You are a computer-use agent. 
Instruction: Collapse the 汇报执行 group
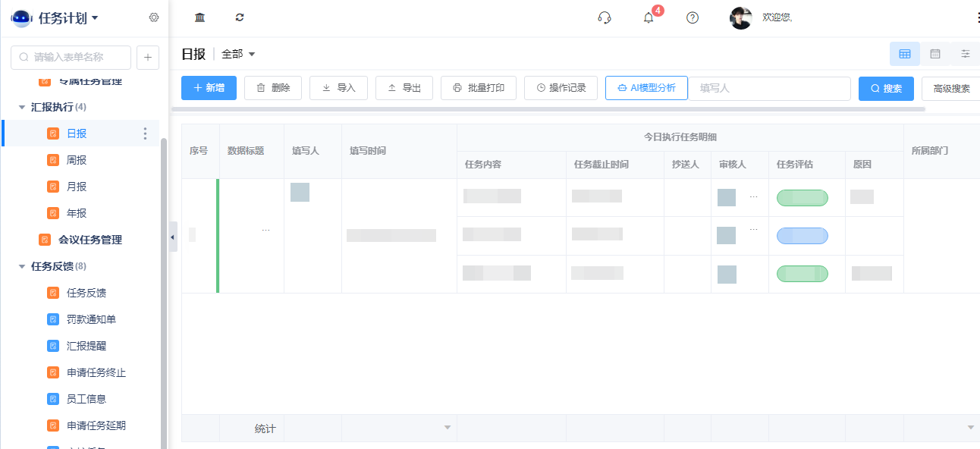[22, 107]
